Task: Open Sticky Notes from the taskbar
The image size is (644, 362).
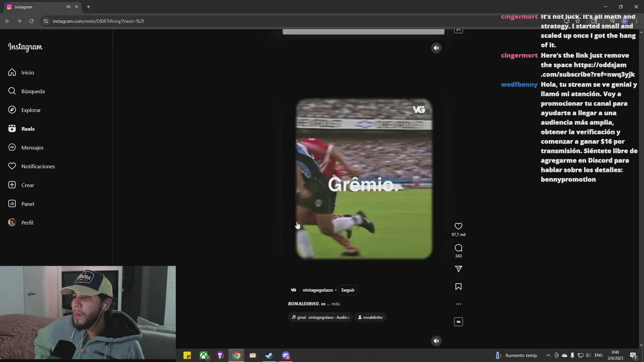Action: click(187, 355)
